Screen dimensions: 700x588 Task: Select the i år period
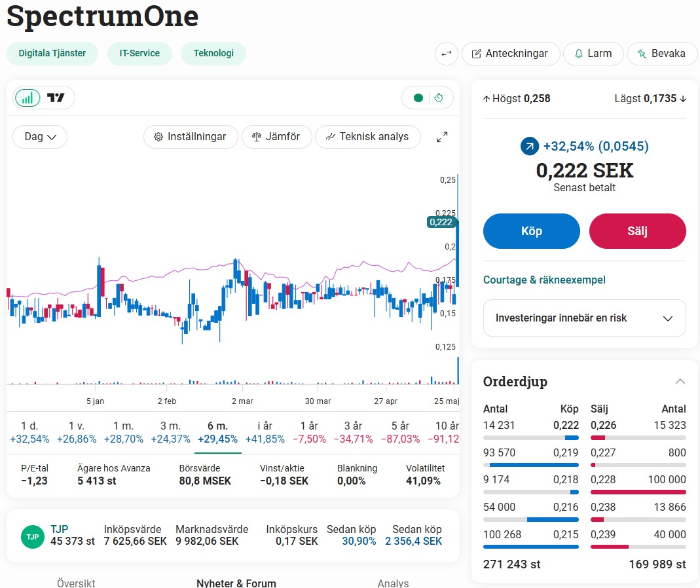pos(265,432)
